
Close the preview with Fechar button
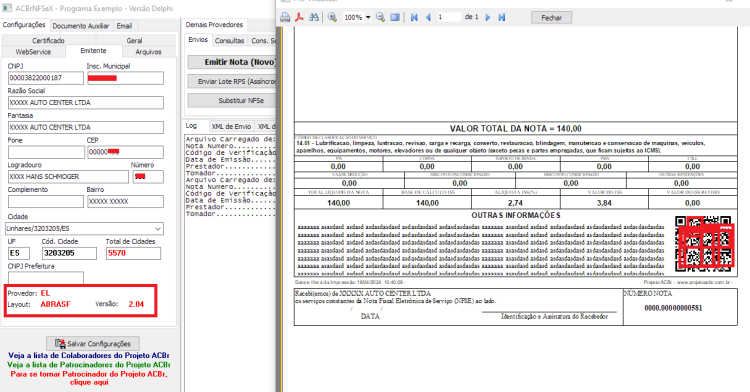point(551,18)
